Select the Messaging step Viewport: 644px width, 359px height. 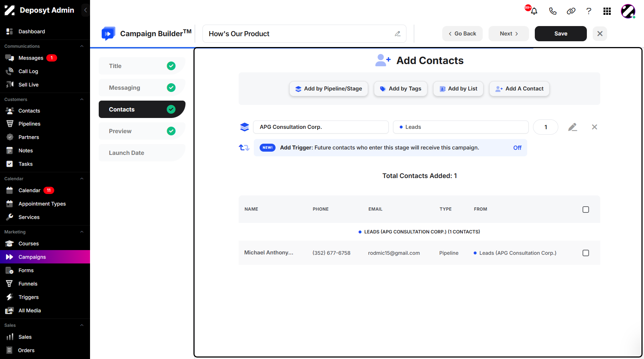142,88
